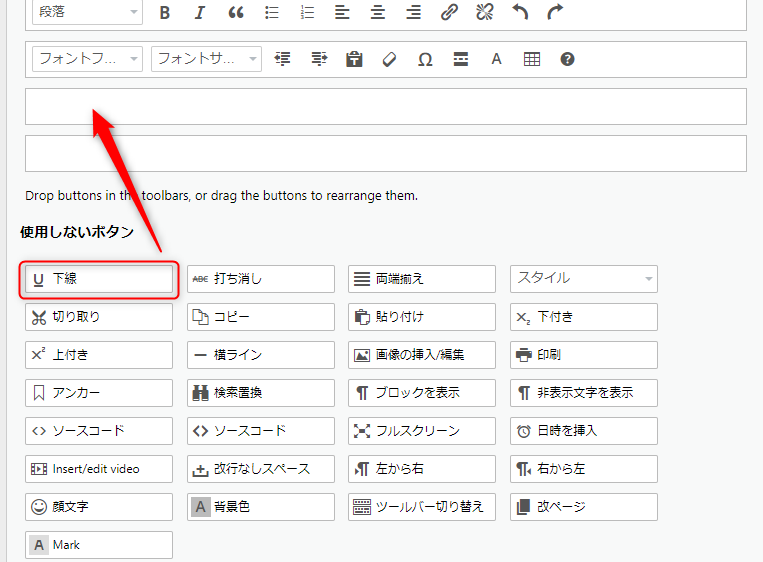Click the align center icon
Screen dimensions: 763x562
pyautogui.click(x=378, y=12)
